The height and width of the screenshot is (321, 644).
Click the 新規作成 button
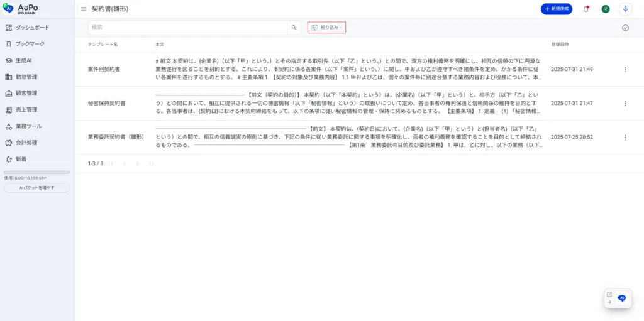click(x=557, y=9)
